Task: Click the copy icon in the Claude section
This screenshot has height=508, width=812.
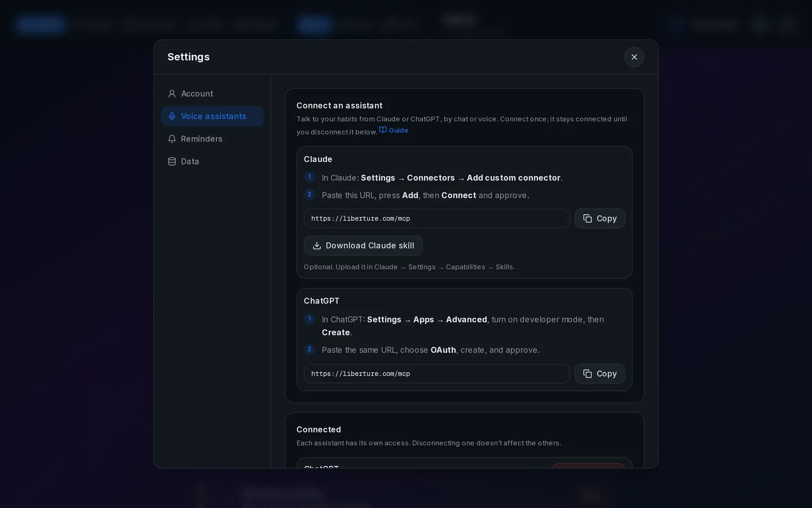Action: (587, 218)
